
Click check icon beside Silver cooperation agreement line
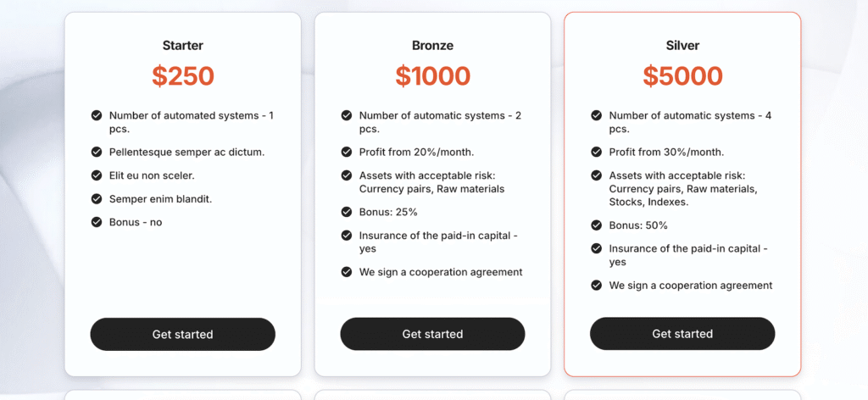596,286
